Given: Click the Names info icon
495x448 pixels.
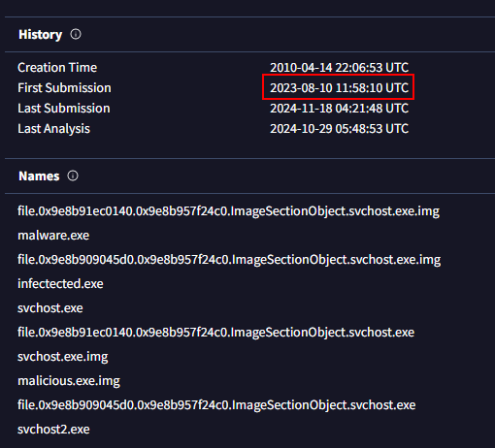Looking at the screenshot, I should (x=73, y=176).
